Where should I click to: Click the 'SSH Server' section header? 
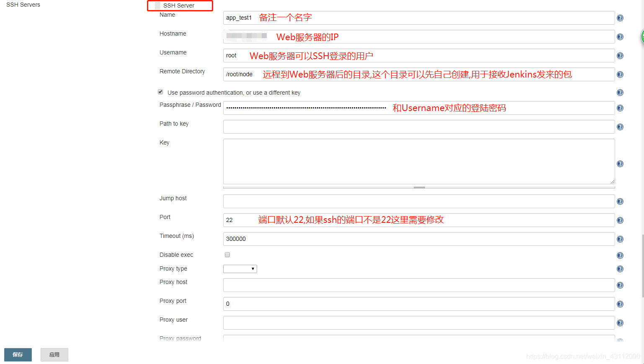(179, 5)
